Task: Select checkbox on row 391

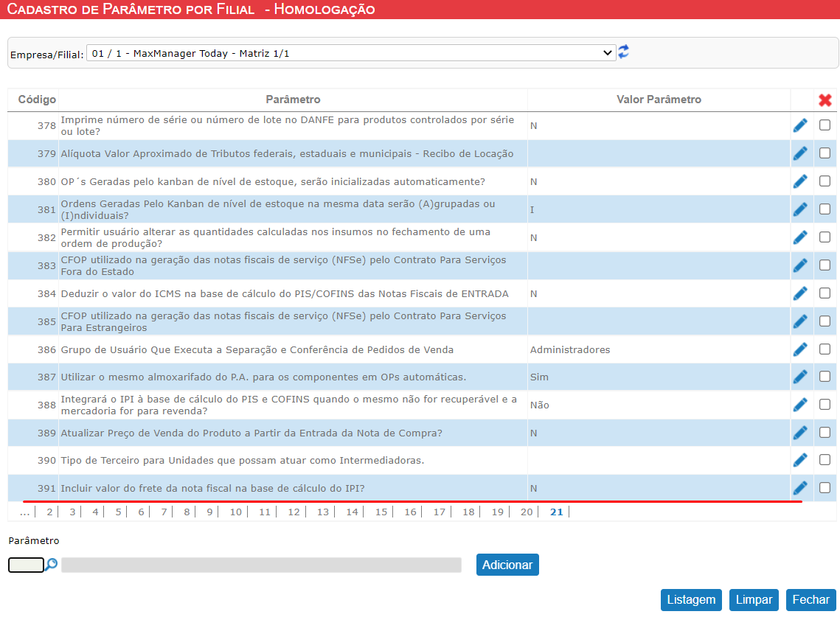Action: pos(825,487)
